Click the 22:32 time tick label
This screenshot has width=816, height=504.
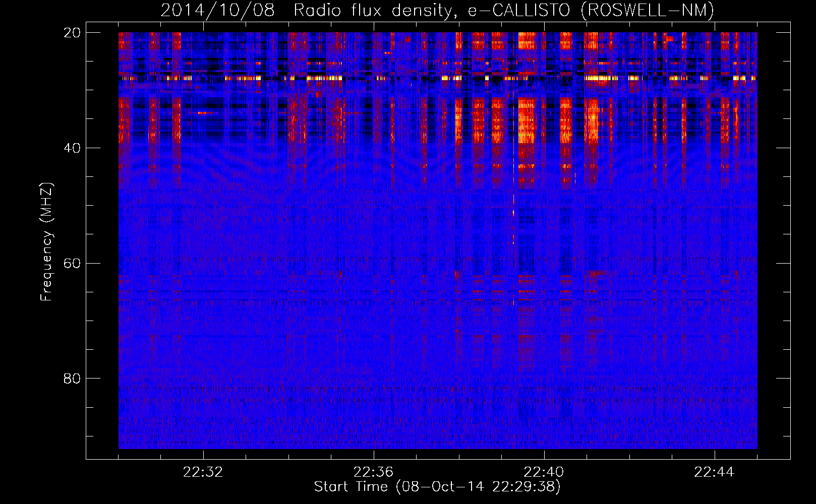pyautogui.click(x=203, y=472)
